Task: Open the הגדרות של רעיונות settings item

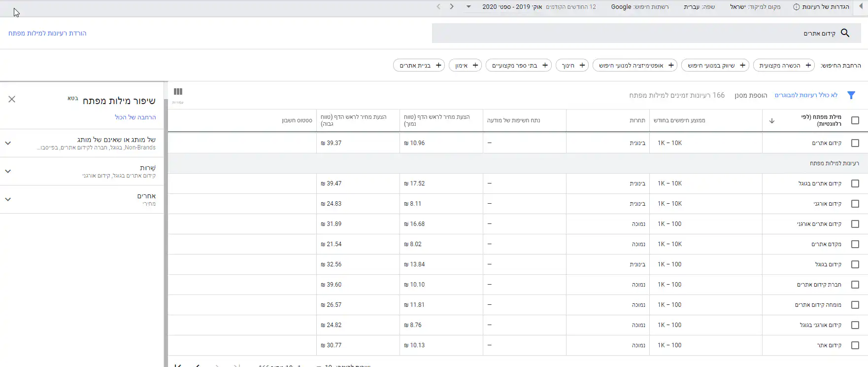Action: [x=821, y=7]
